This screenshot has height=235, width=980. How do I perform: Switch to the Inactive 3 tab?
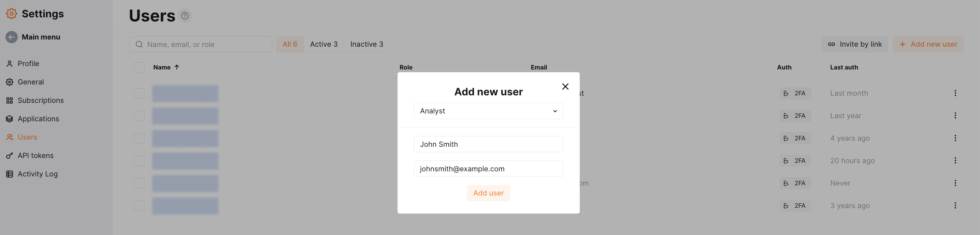[366, 44]
